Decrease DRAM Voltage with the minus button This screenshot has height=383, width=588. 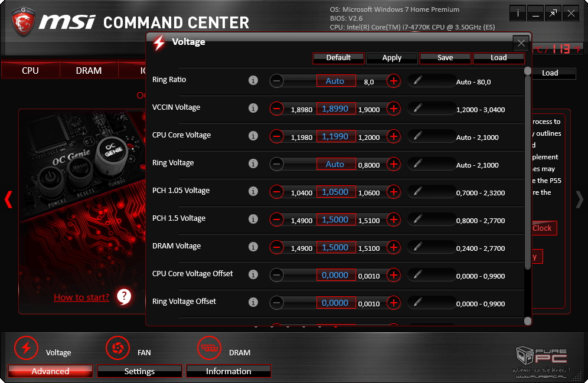(x=277, y=247)
